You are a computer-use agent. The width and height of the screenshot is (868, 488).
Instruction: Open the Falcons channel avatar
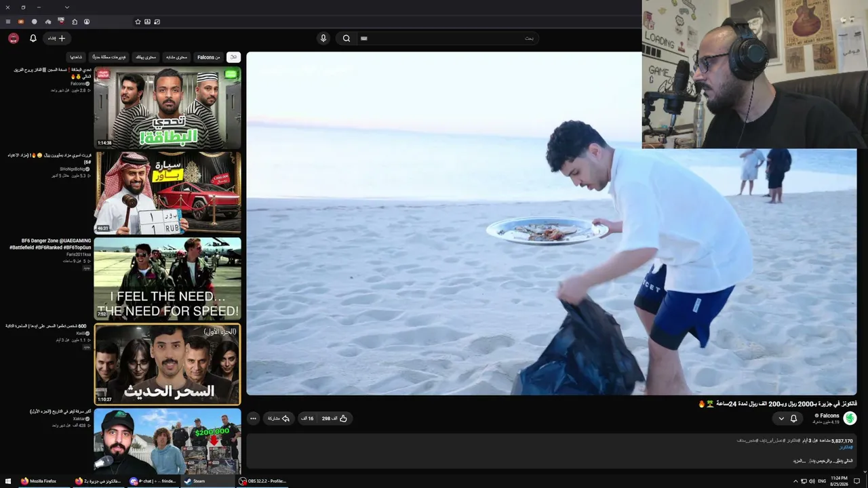[850, 419]
